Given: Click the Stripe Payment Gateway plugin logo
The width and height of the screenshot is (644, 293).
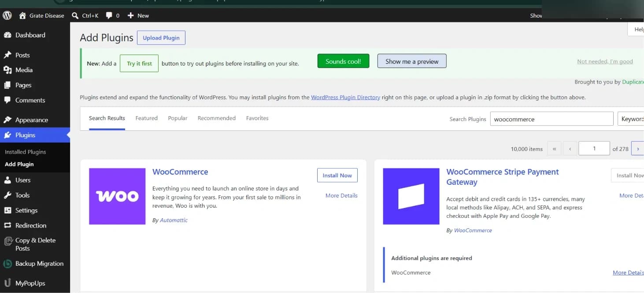Looking at the screenshot, I should pos(411,196).
